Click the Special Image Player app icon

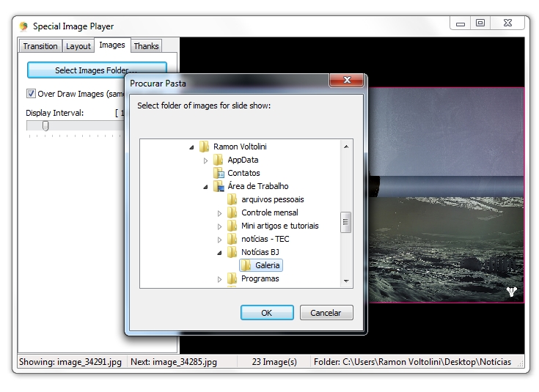click(x=23, y=26)
